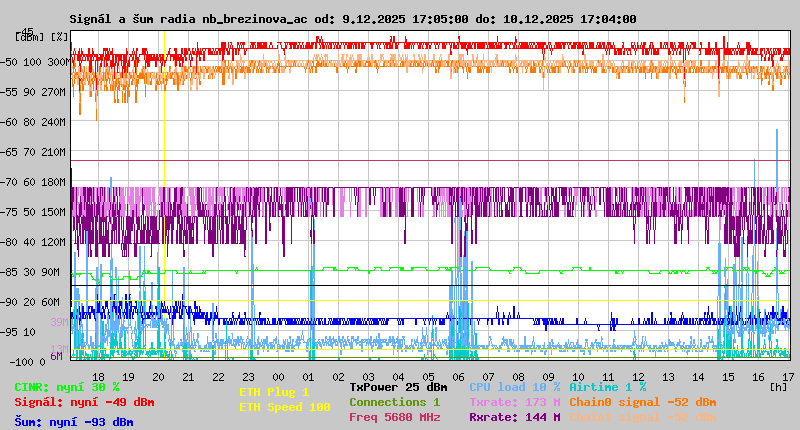Click the yellow vertical line in the graph
This screenshot has height=430, width=800.
click(x=163, y=200)
